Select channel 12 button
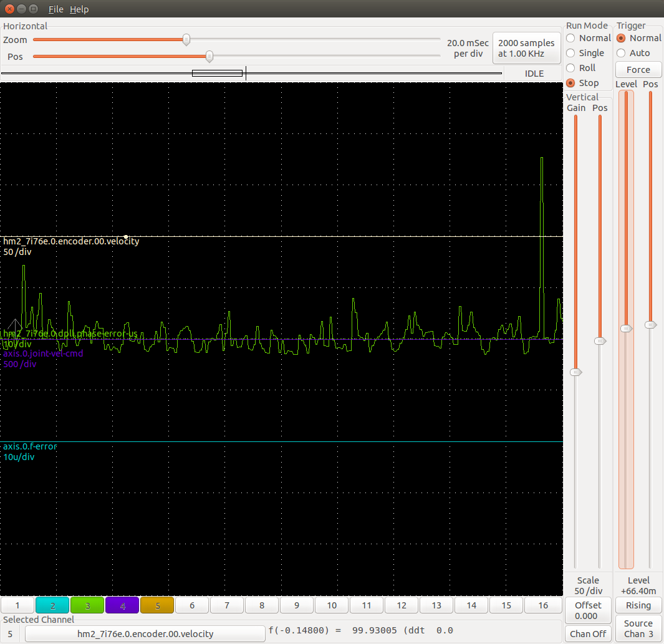The image size is (664, 644). [402, 605]
